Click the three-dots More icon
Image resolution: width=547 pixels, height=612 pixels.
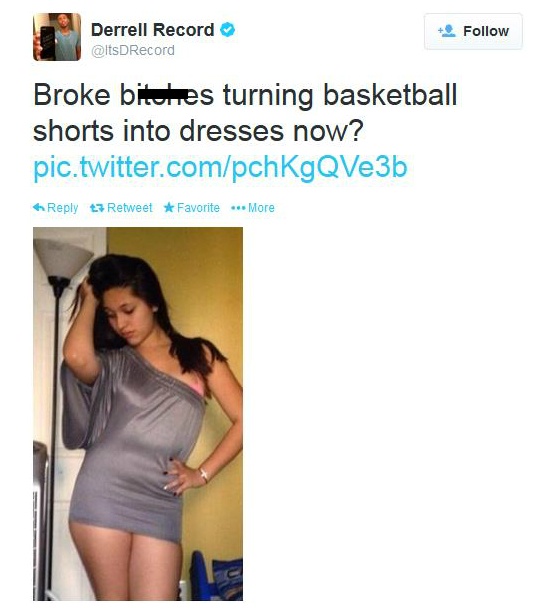pyautogui.click(x=238, y=208)
